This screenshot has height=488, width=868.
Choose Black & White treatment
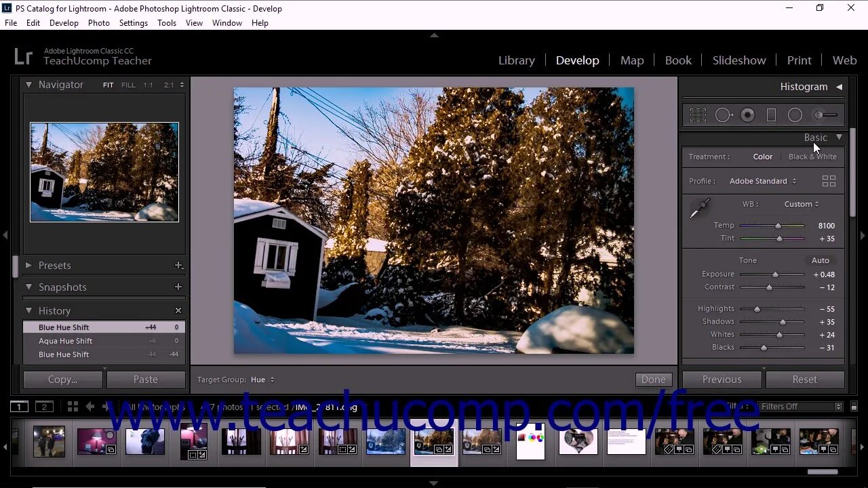(x=812, y=157)
